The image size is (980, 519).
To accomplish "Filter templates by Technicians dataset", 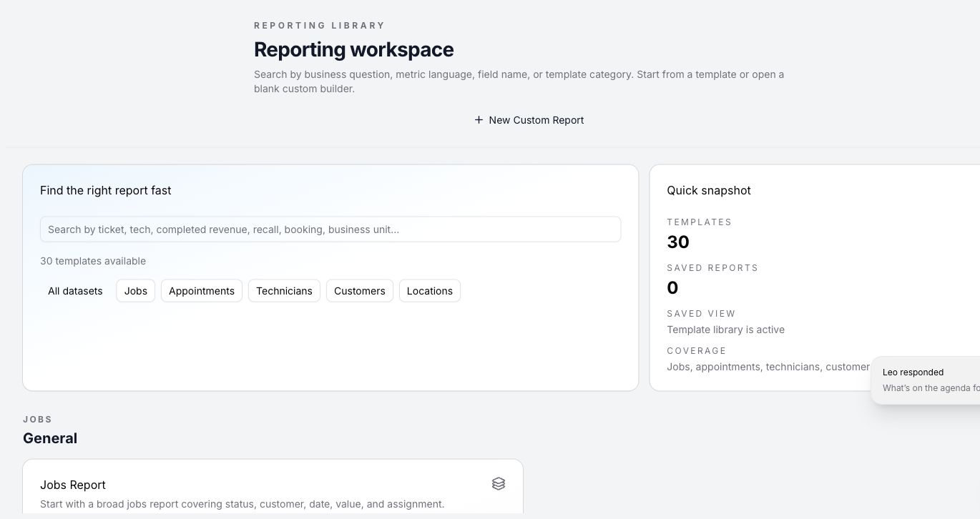I will tap(284, 291).
